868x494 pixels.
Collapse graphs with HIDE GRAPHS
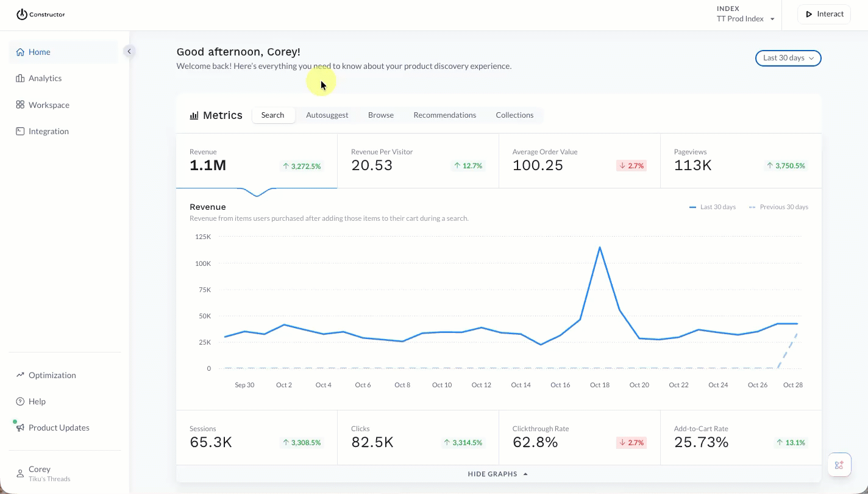498,474
